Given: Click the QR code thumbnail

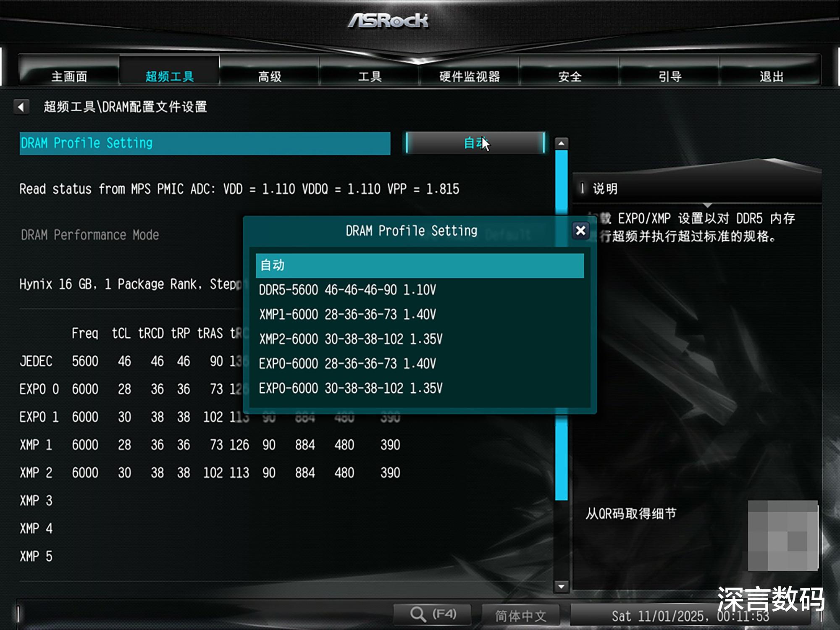Looking at the screenshot, I should pos(783,535).
